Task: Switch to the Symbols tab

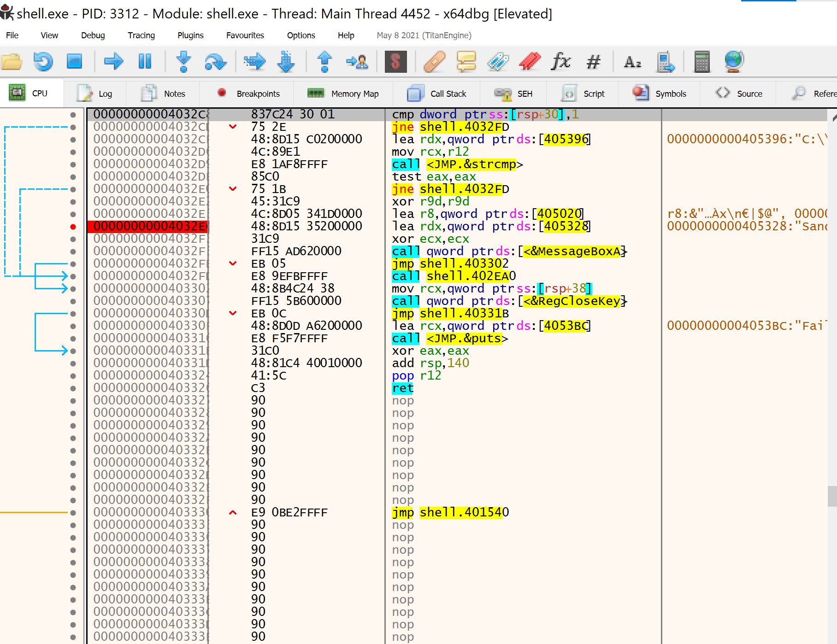Action: click(660, 94)
